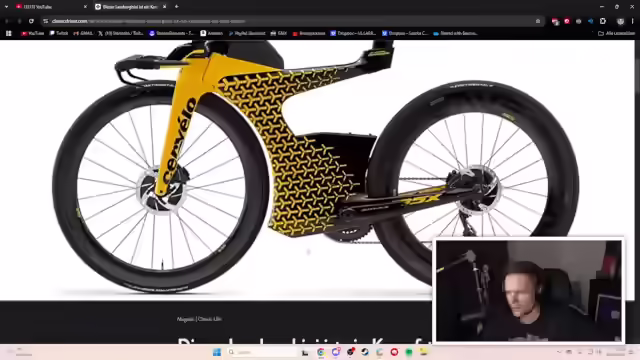Open the second Dropbox bookmark
Viewport: 640px width, 360px height.
pos(405,33)
